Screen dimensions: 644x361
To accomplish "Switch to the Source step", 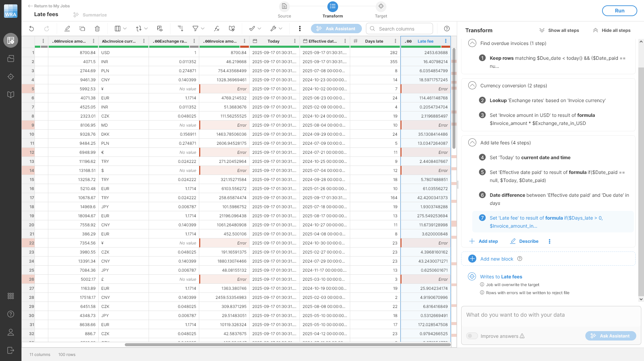I will (284, 7).
